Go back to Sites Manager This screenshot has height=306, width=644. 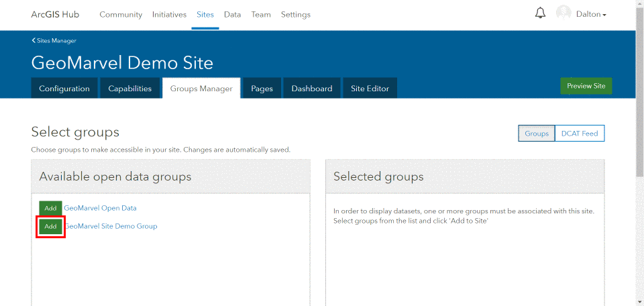pyautogui.click(x=54, y=41)
